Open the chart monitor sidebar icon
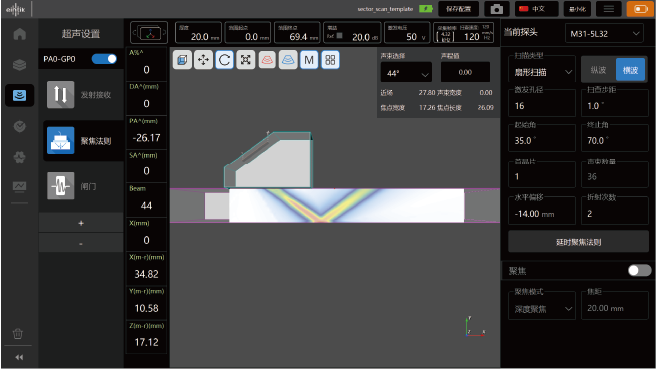 [x=20, y=186]
